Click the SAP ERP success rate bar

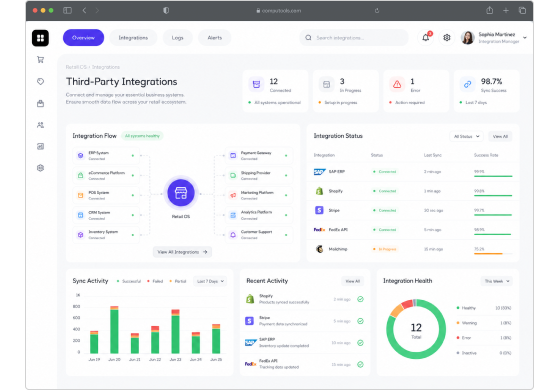pos(493,176)
